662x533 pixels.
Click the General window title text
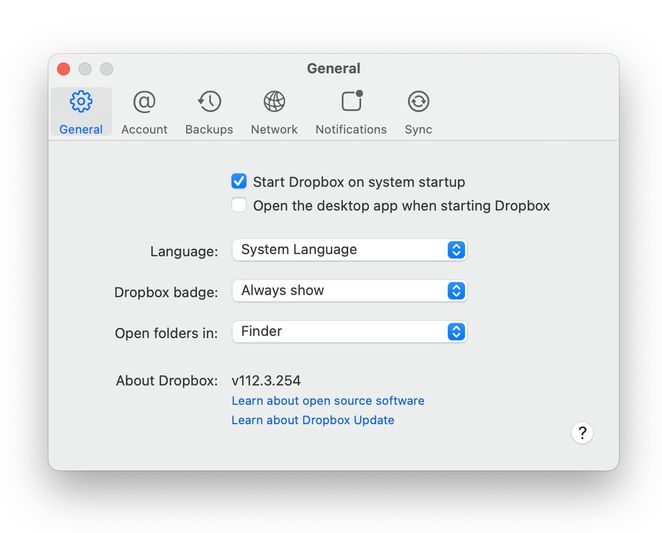(334, 68)
